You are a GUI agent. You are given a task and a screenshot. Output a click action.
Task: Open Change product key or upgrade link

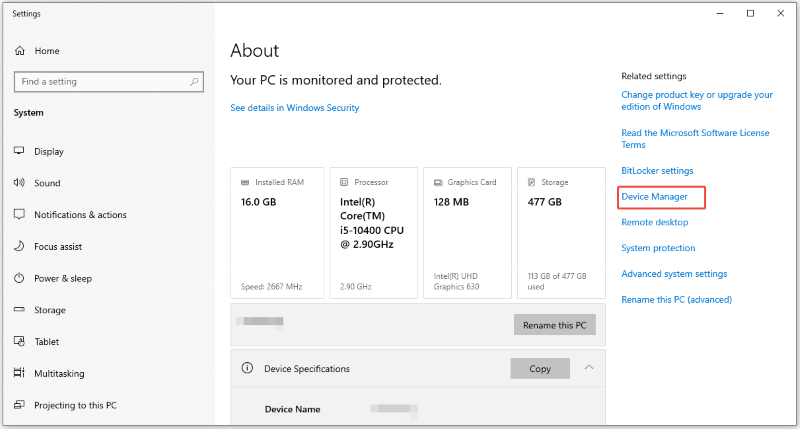[697, 100]
